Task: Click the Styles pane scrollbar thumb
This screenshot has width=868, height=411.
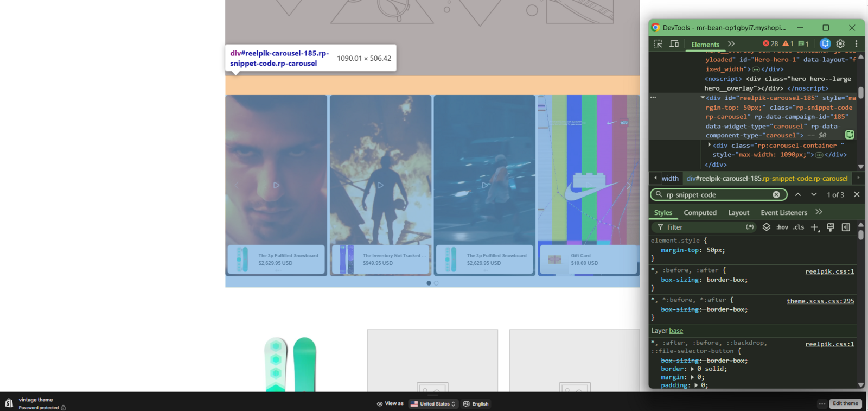Action: [x=861, y=235]
